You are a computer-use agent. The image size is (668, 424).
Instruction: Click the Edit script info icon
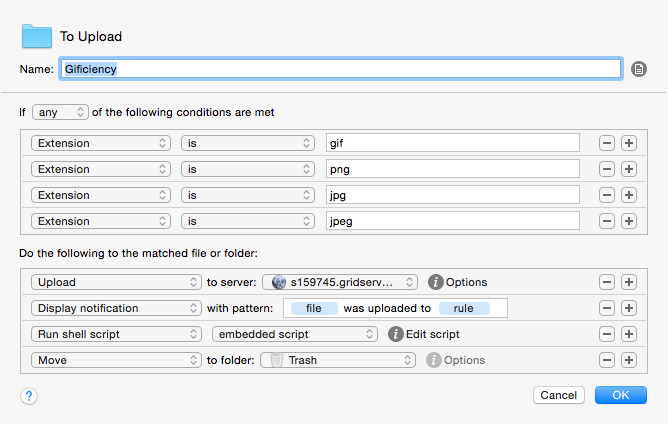pos(395,334)
